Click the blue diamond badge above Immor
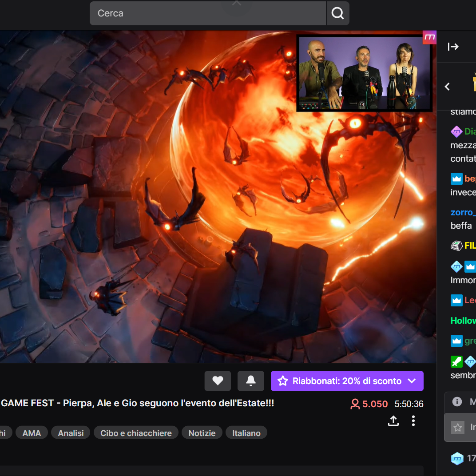 (x=456, y=266)
